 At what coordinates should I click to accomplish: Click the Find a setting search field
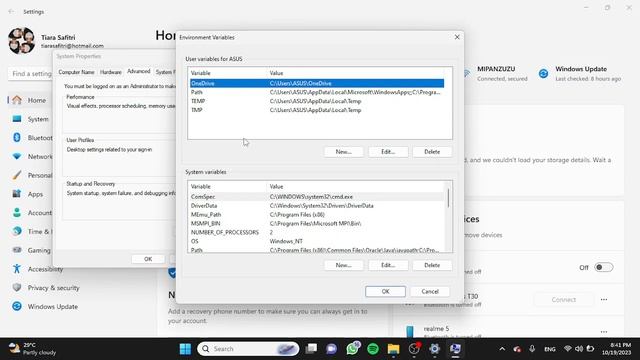point(31,74)
